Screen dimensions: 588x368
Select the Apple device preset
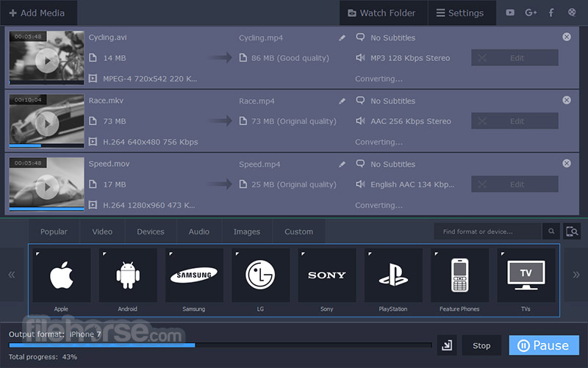(62, 275)
